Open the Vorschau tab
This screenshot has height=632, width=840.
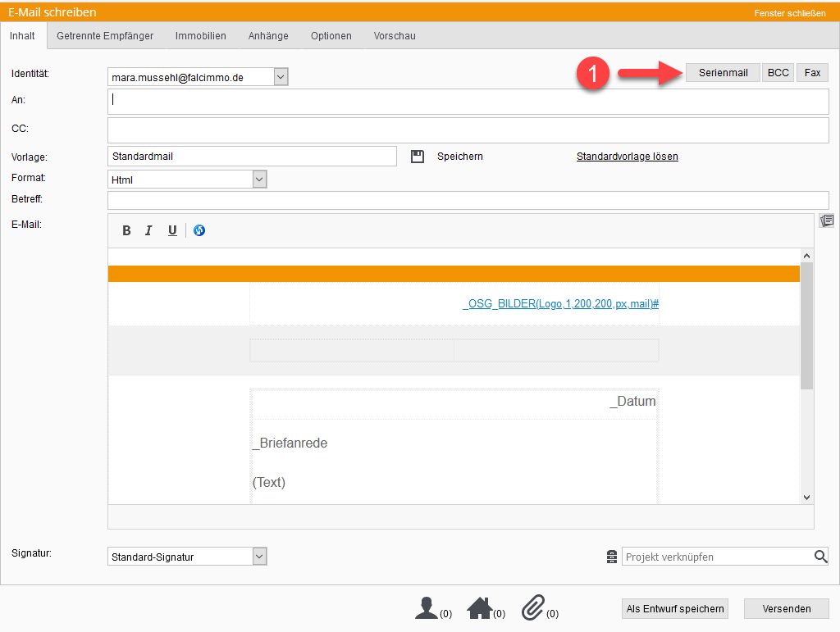(395, 36)
